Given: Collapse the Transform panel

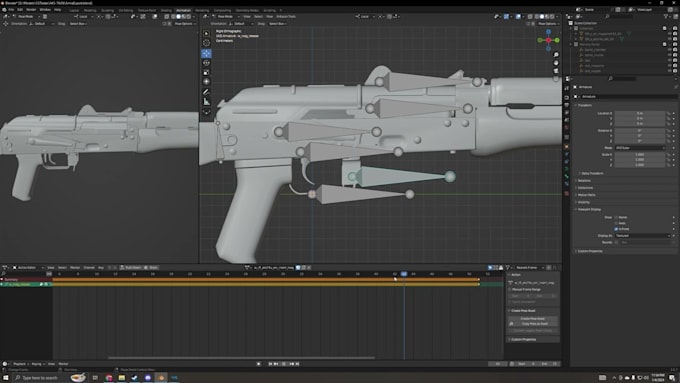Looking at the screenshot, I should (x=585, y=105).
